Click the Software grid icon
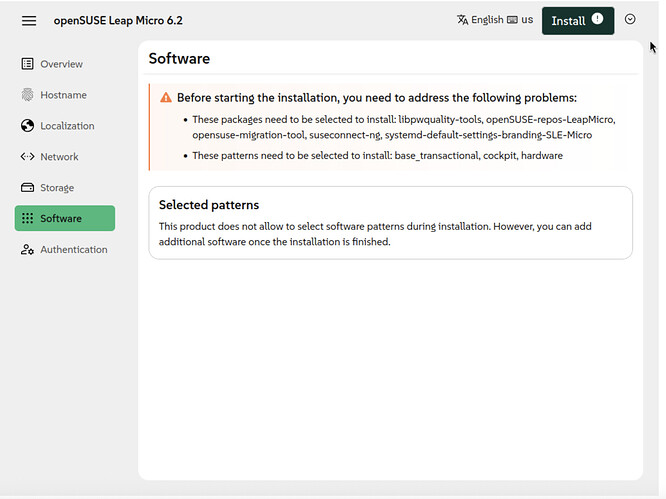The image size is (666, 499). 28,219
